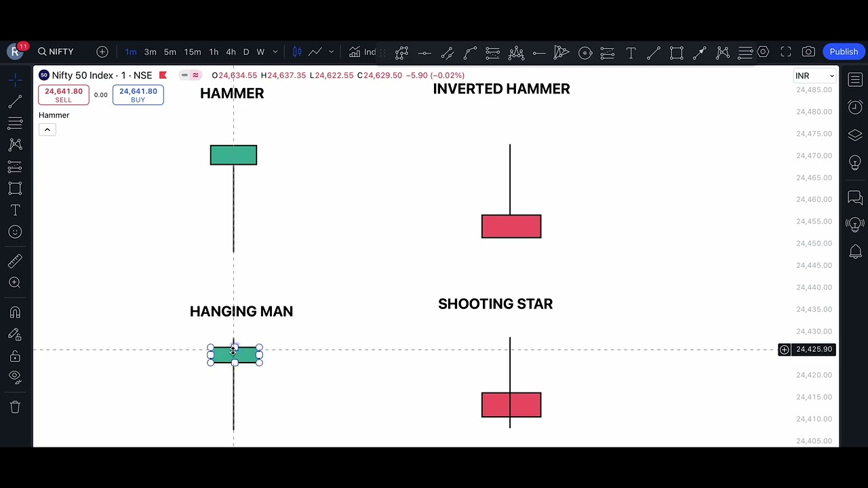Toggle lock all drawings
This screenshot has width=868, height=488.
(x=15, y=356)
